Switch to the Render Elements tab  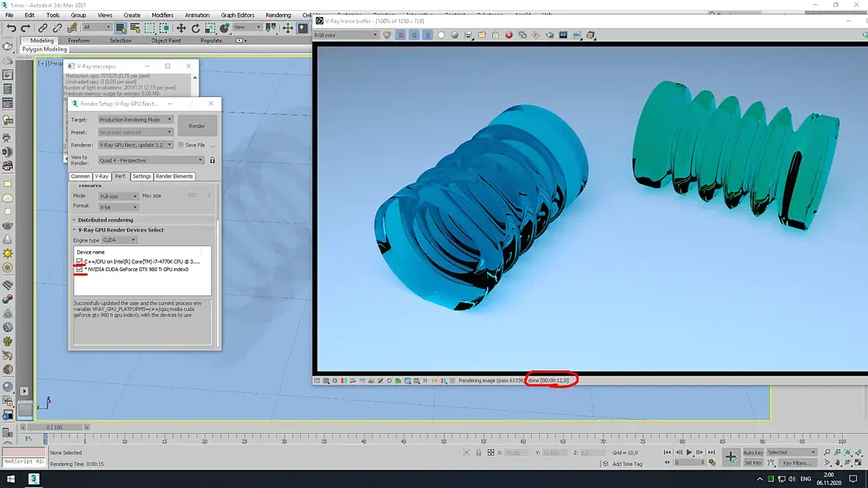(x=174, y=176)
